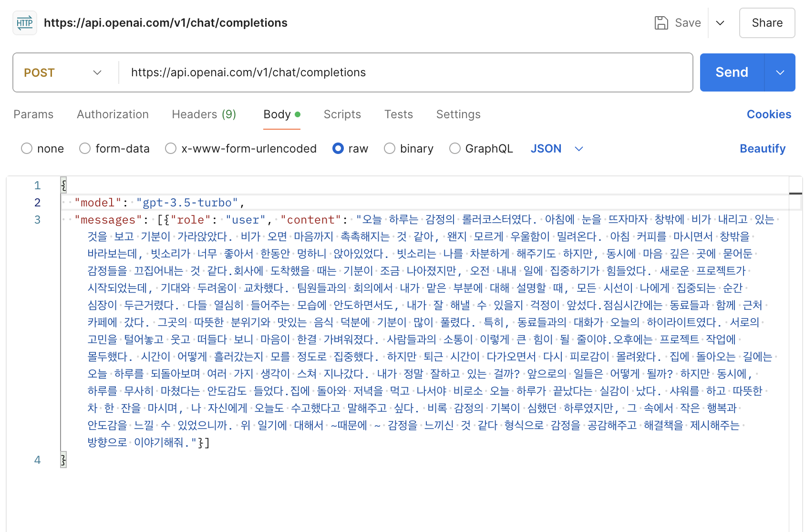The width and height of the screenshot is (805, 532).
Task: Click the "user" role value
Action: point(245,220)
